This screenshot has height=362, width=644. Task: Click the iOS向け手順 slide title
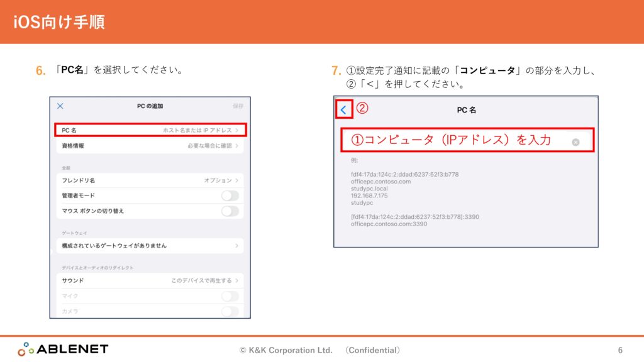(x=59, y=22)
